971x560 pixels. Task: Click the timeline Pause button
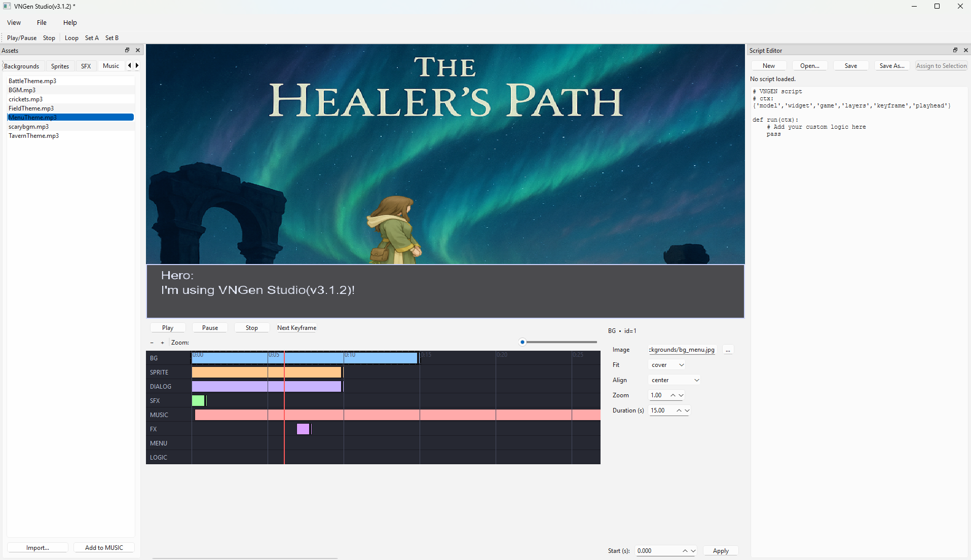click(210, 328)
